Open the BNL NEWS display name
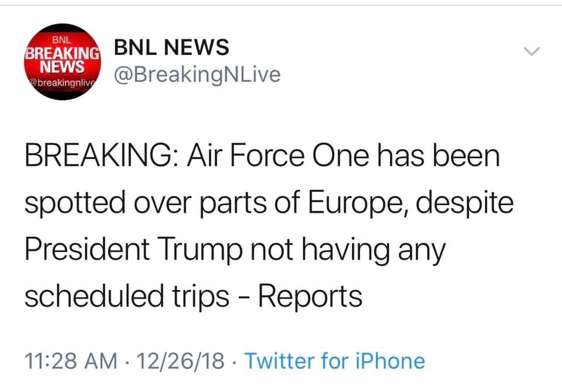The image size is (562, 392). click(171, 48)
